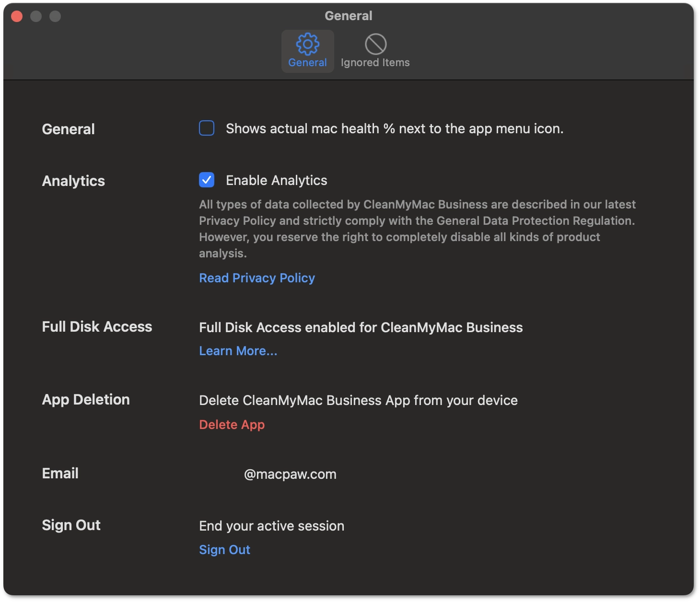Open the Read Privacy Policy link

tap(257, 278)
